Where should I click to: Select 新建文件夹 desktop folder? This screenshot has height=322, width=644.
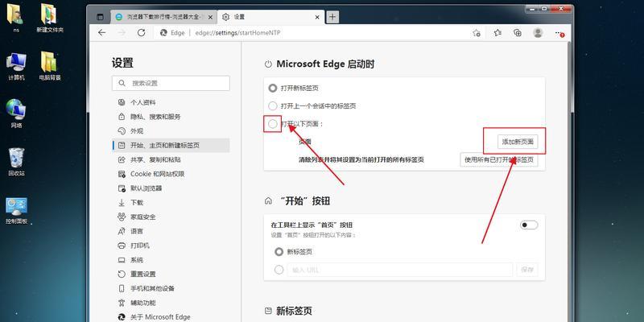(50, 18)
